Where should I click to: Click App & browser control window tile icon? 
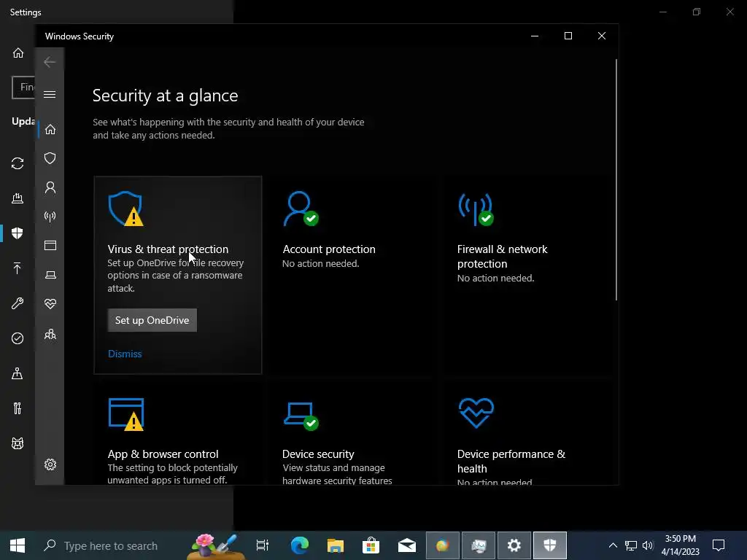click(126, 414)
